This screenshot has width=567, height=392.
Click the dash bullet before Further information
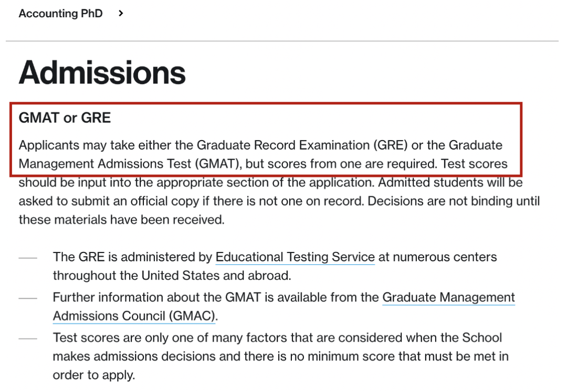click(x=28, y=299)
